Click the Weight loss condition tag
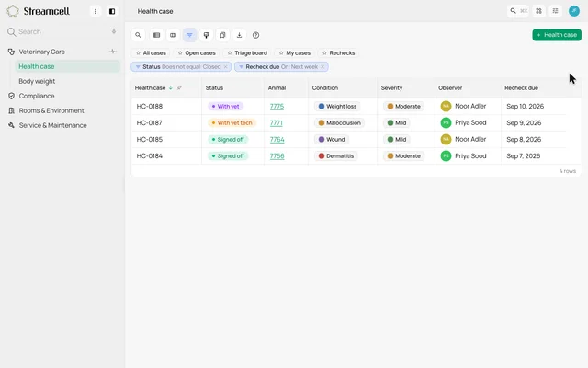 pyautogui.click(x=337, y=107)
